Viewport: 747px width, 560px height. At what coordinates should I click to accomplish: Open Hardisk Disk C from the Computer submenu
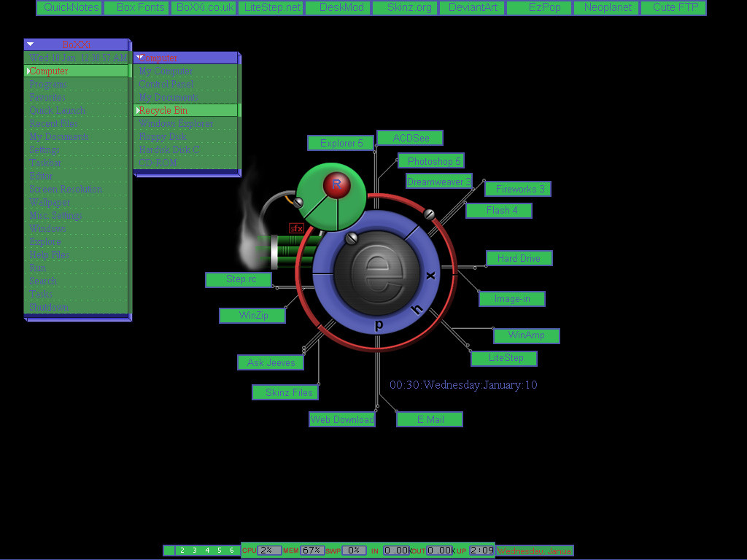pyautogui.click(x=185, y=150)
